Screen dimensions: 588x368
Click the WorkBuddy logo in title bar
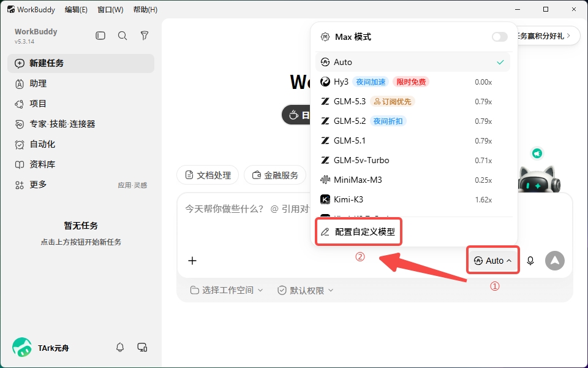(11, 9)
